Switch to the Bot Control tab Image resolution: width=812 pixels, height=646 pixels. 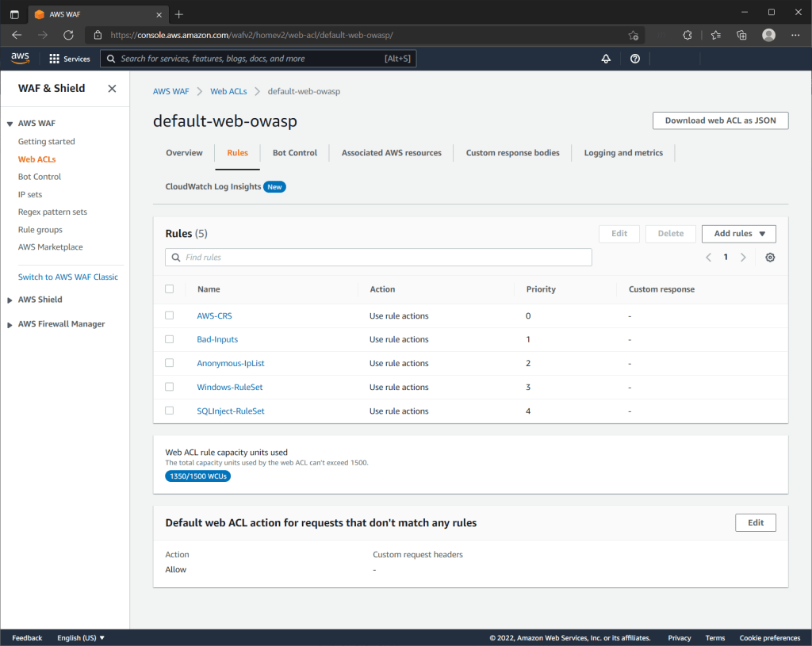pos(294,153)
